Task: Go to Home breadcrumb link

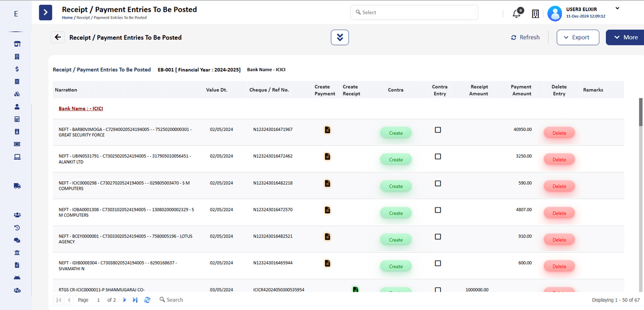Action: point(67,18)
